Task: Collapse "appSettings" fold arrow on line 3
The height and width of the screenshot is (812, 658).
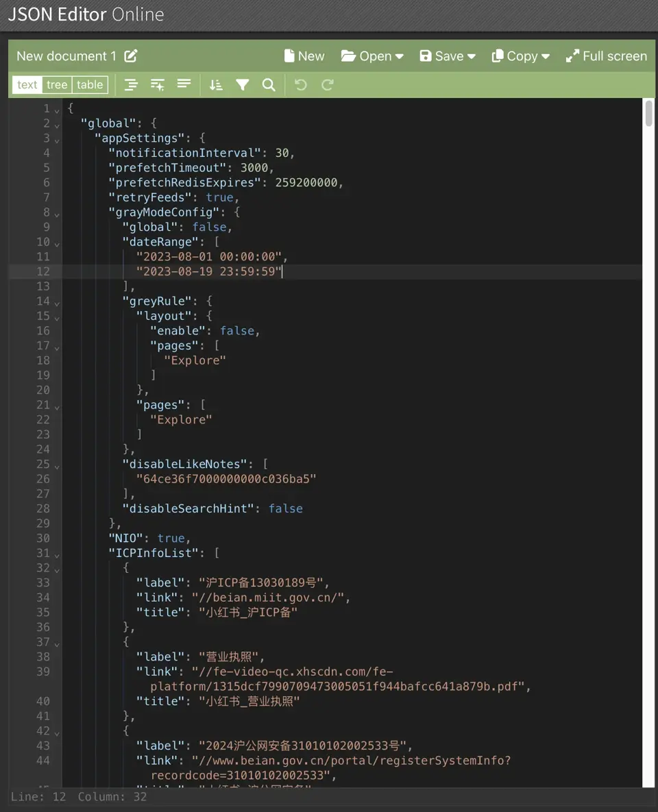Action: (x=57, y=140)
